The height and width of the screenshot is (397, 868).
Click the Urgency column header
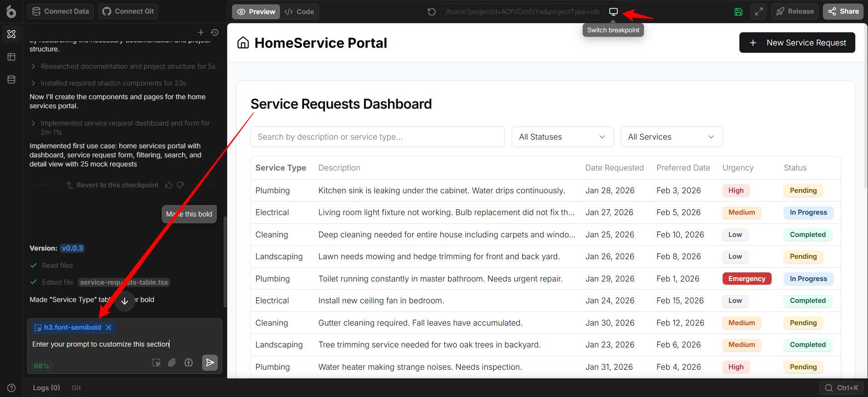tap(738, 168)
